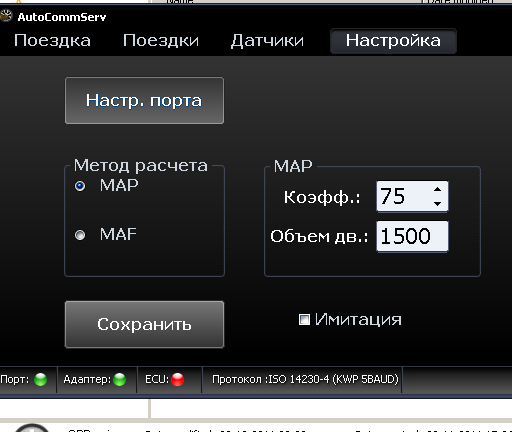The image size is (512, 432).
Task: Click the red ECU status indicator
Action: point(178,379)
